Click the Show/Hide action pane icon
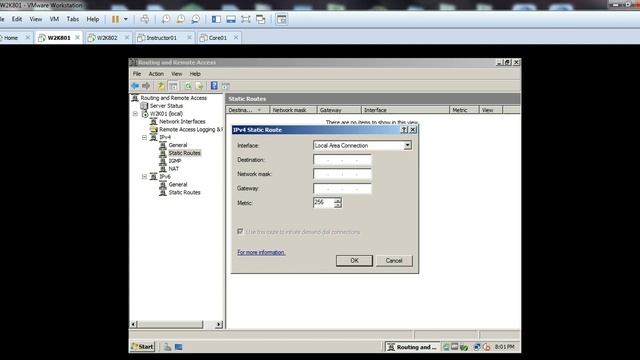 [x=226, y=86]
